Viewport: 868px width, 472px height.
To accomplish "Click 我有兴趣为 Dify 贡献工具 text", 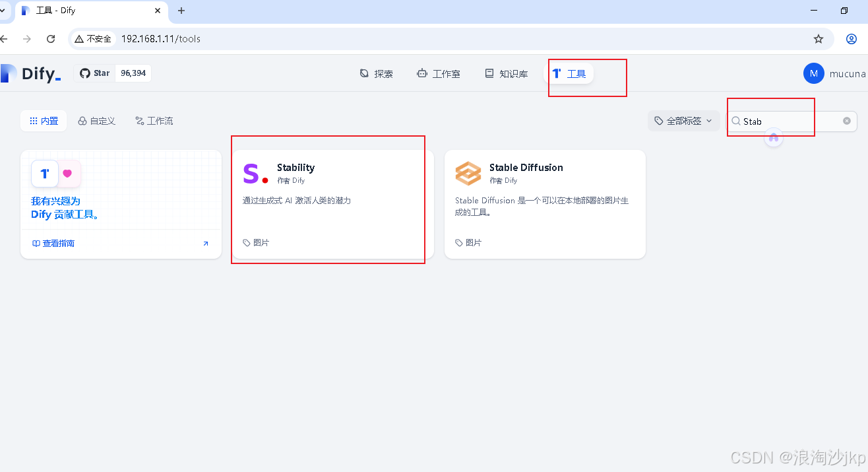I will [65, 208].
